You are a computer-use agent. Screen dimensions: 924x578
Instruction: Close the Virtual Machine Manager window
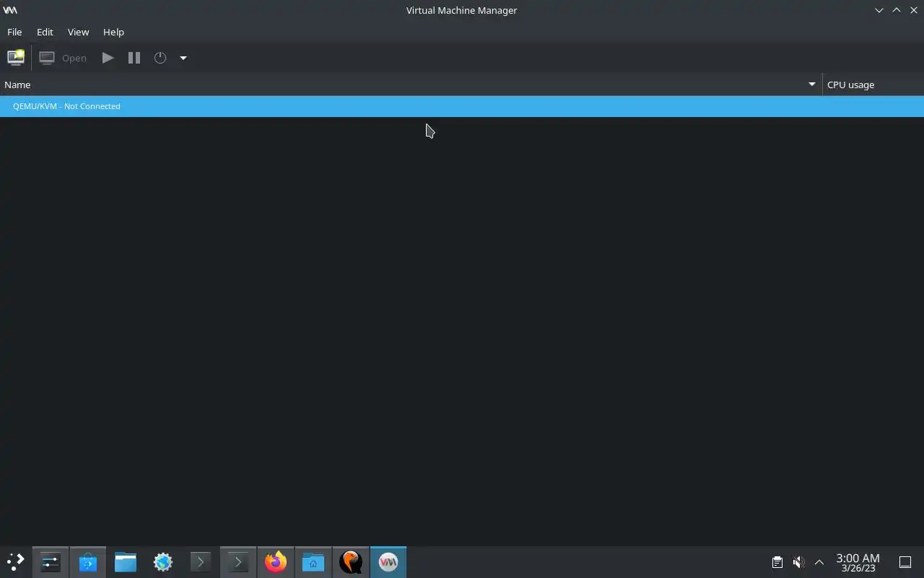[x=914, y=10]
